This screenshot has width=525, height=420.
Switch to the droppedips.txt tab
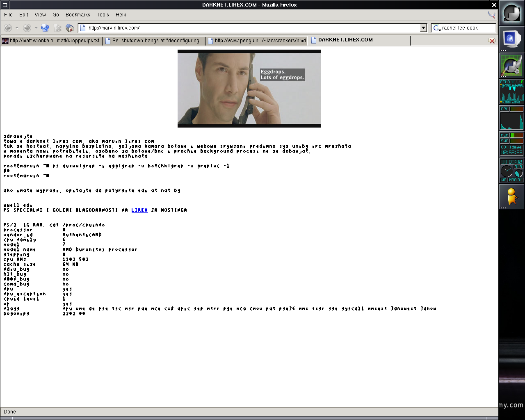point(51,41)
